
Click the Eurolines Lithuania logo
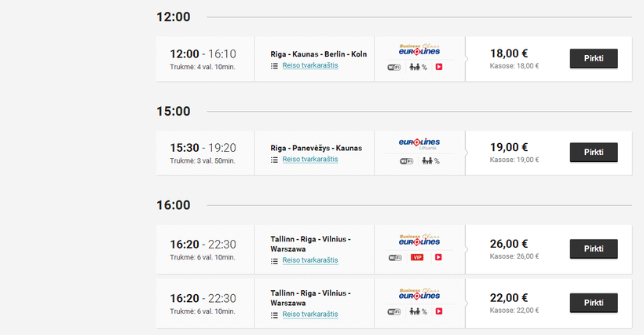click(x=419, y=143)
